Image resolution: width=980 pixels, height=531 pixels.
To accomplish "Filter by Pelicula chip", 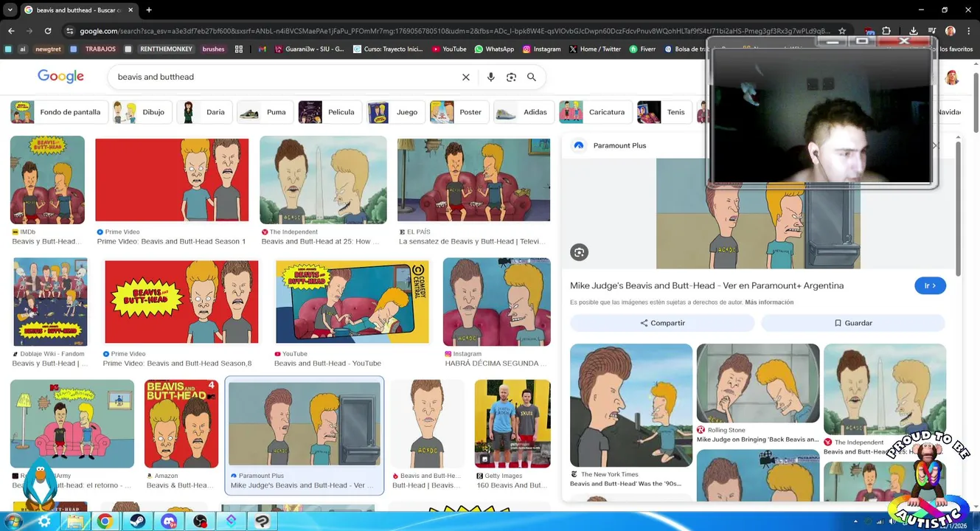I will 328,112.
